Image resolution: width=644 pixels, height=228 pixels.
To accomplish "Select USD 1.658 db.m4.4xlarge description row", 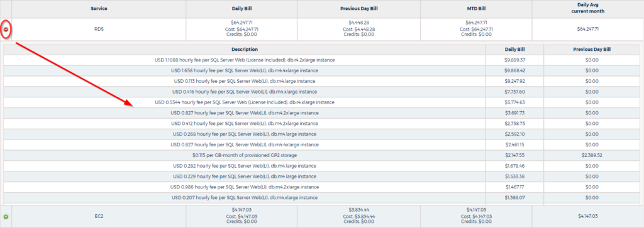I will pyautogui.click(x=245, y=70).
